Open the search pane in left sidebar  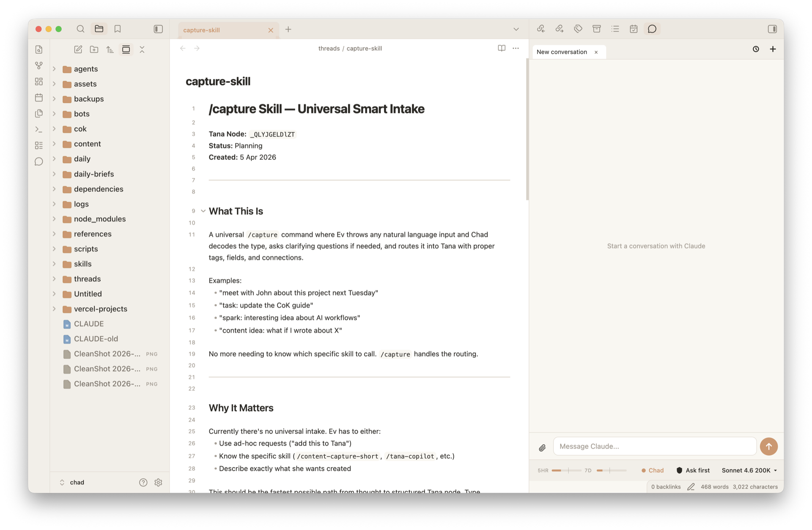click(80, 29)
